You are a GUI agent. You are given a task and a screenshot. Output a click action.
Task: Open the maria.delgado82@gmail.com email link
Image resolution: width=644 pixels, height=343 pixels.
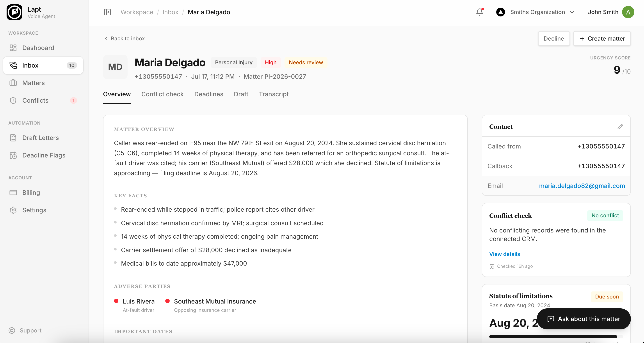coord(582,186)
